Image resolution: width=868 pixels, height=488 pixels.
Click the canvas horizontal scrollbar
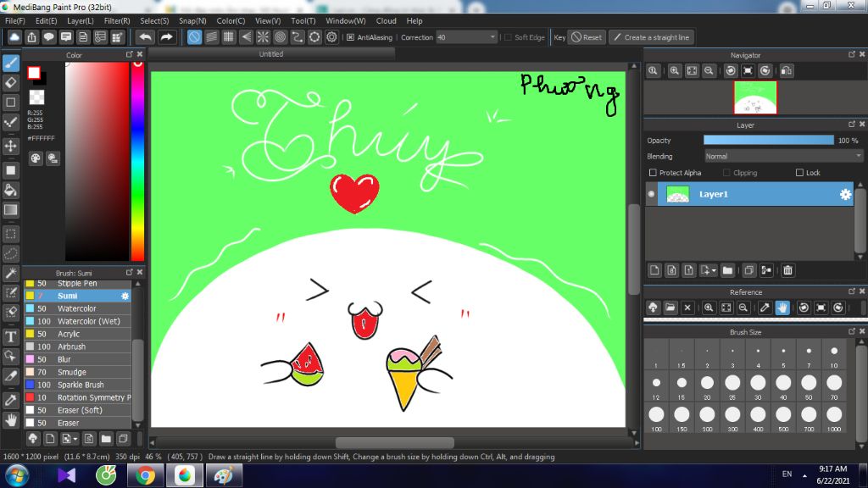[395, 443]
